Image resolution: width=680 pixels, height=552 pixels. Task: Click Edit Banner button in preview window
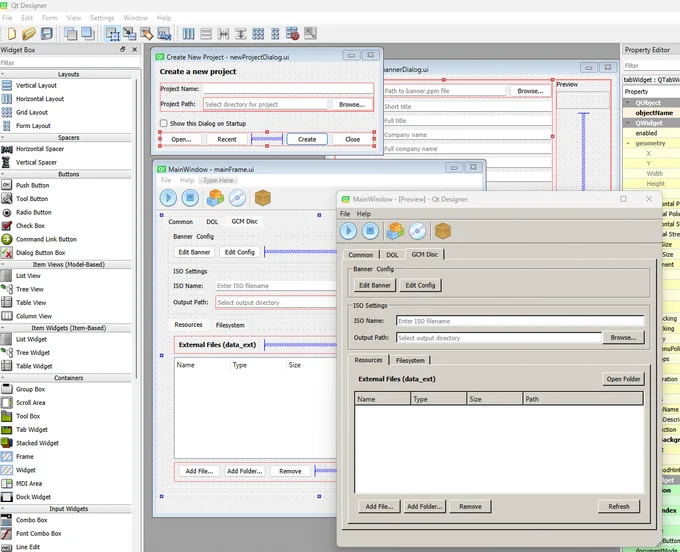pyautogui.click(x=375, y=285)
